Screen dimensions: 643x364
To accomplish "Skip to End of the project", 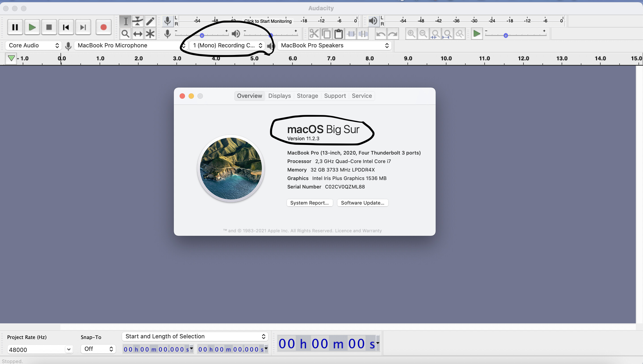I will pyautogui.click(x=83, y=27).
